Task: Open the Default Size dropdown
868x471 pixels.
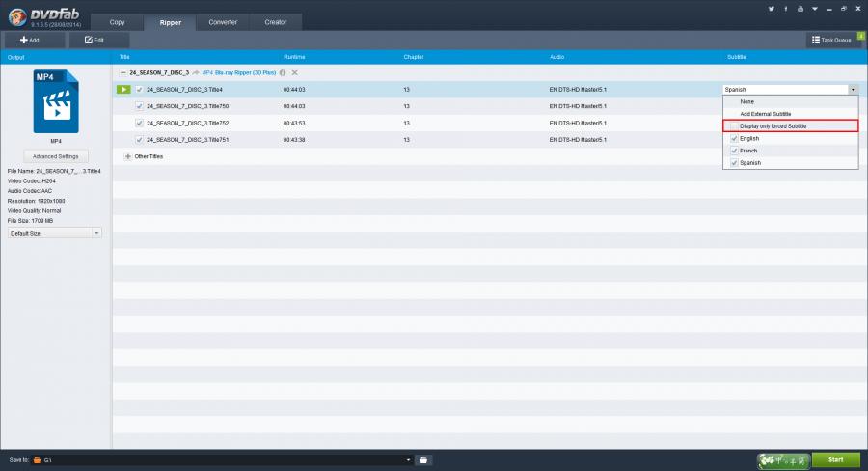Action: pos(54,234)
